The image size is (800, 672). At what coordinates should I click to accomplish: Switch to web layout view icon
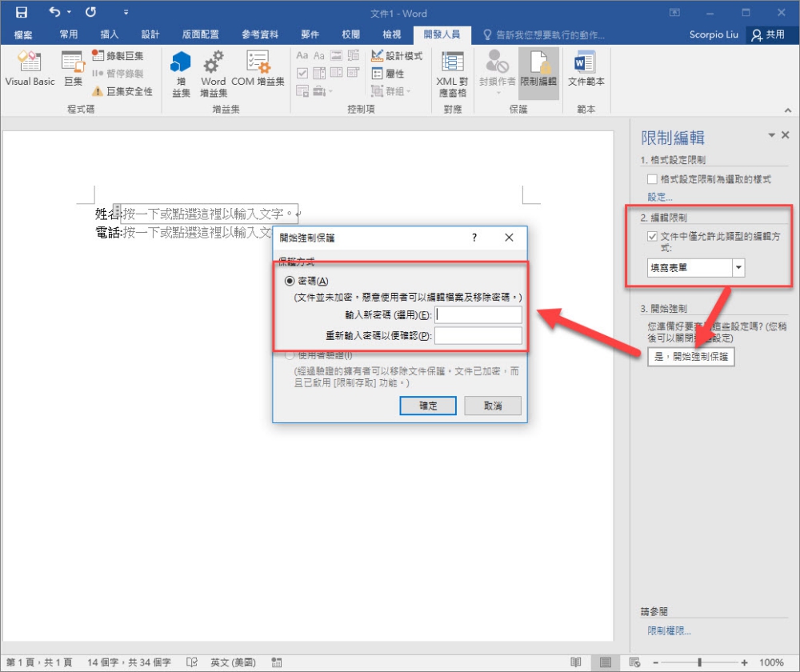[x=634, y=662]
